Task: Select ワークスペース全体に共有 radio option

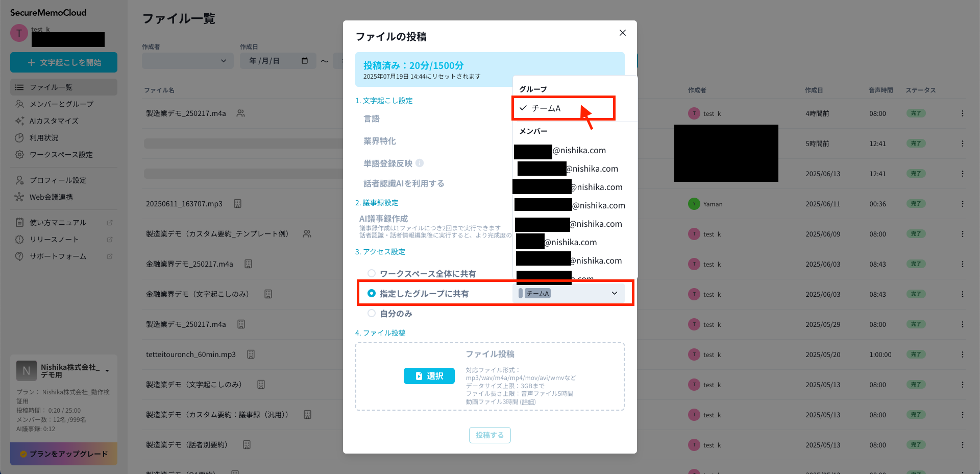Action: (x=372, y=274)
